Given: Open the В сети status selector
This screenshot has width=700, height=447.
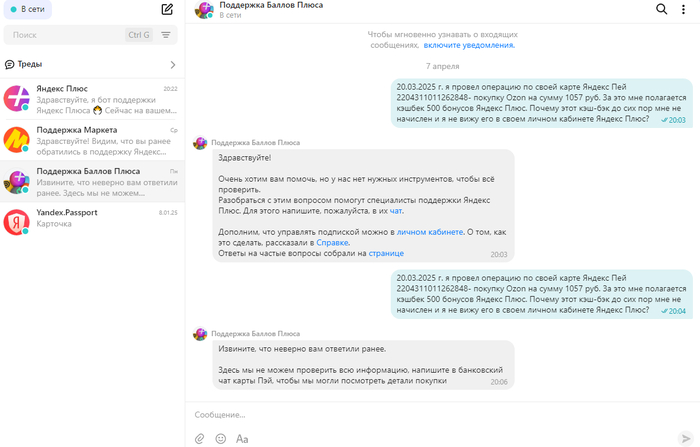Looking at the screenshot, I should pyautogui.click(x=27, y=9).
